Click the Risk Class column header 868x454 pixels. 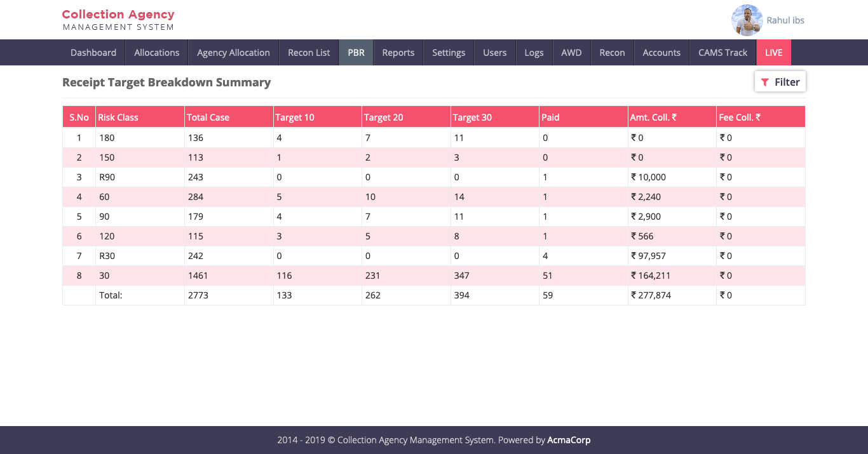(x=118, y=117)
